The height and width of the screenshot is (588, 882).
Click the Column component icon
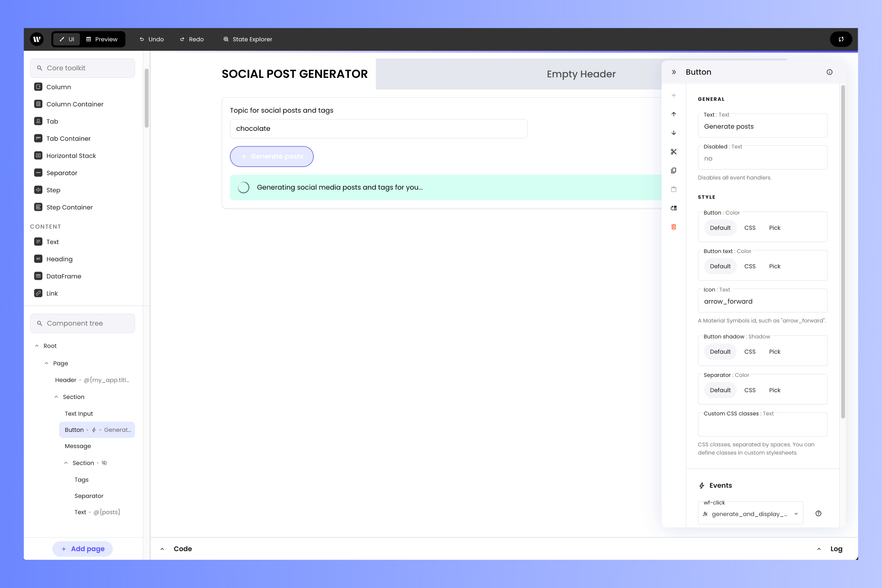(x=38, y=87)
